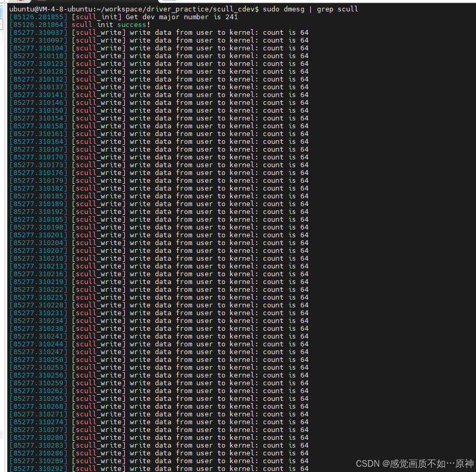Click the log line stamped 85277.310271
Image resolution: width=476 pixels, height=472 pixels.
click(159, 414)
